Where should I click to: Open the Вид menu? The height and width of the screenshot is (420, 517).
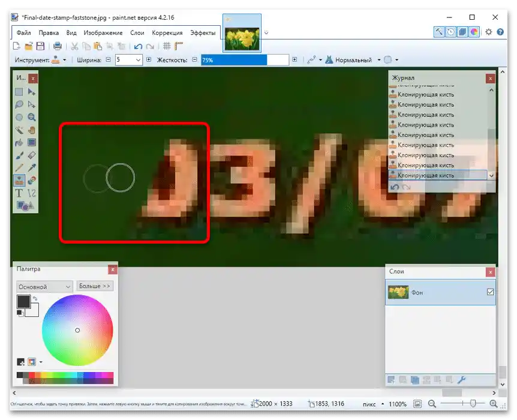pyautogui.click(x=71, y=32)
